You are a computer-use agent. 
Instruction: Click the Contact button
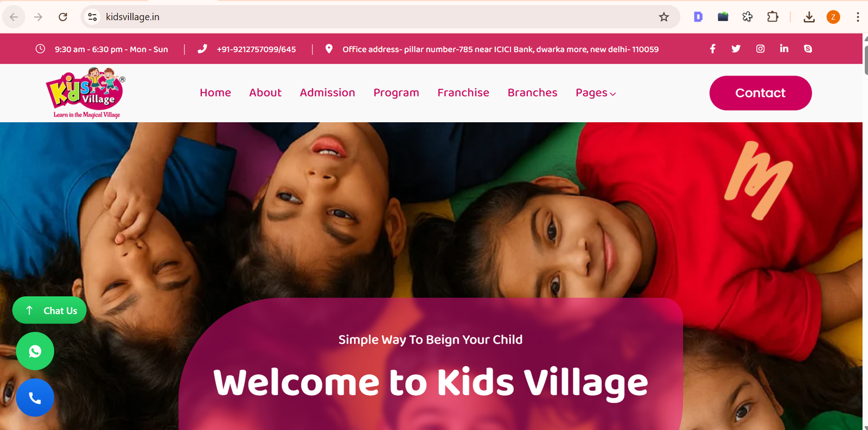coord(761,93)
